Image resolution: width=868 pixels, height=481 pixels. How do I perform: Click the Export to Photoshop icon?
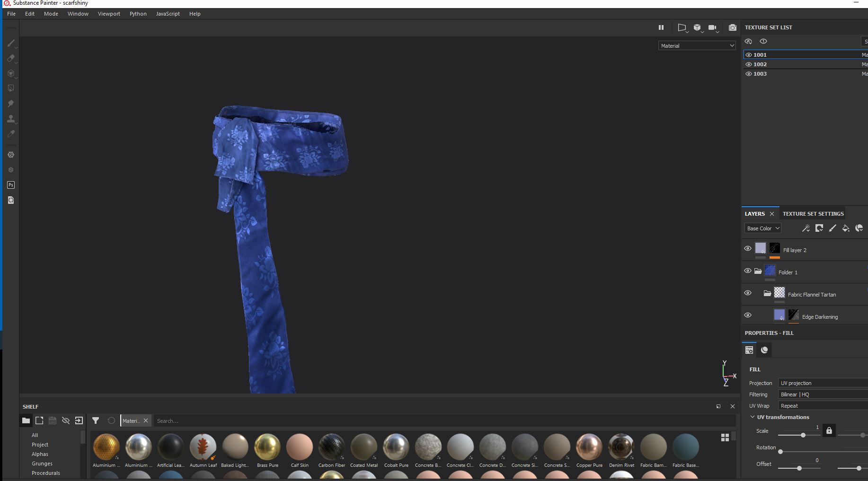tap(11, 185)
